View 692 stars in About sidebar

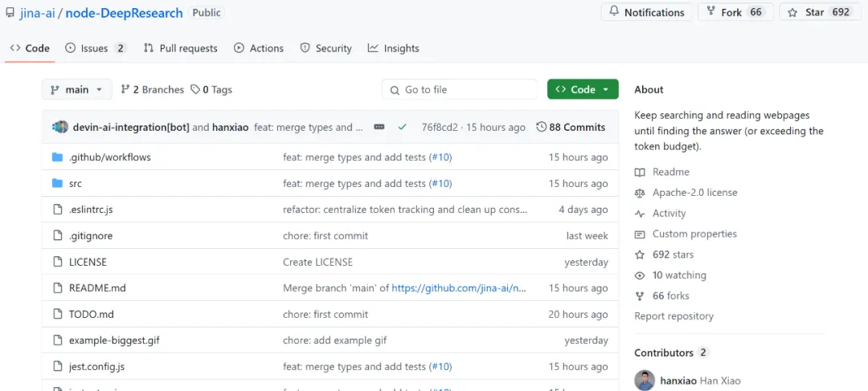point(665,255)
